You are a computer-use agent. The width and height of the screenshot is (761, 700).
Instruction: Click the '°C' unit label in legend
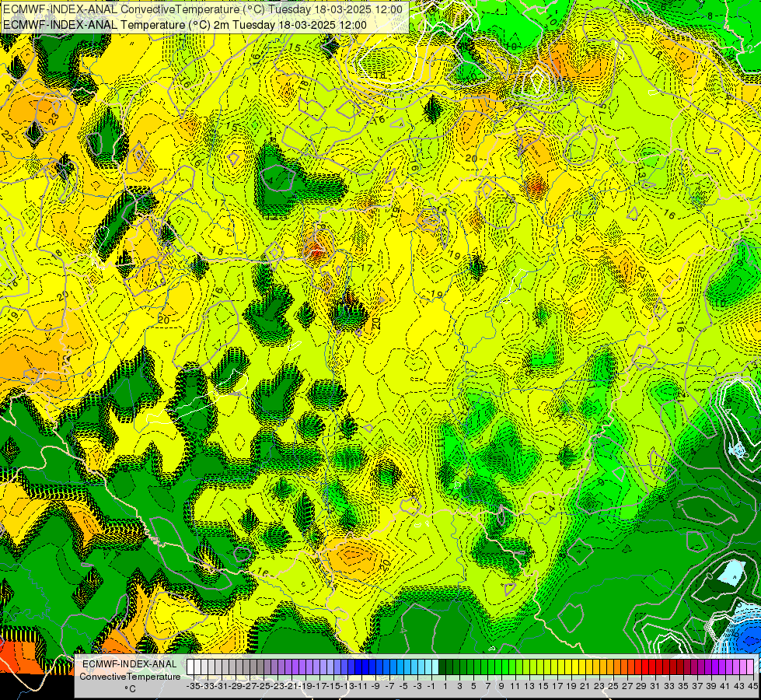point(130,689)
